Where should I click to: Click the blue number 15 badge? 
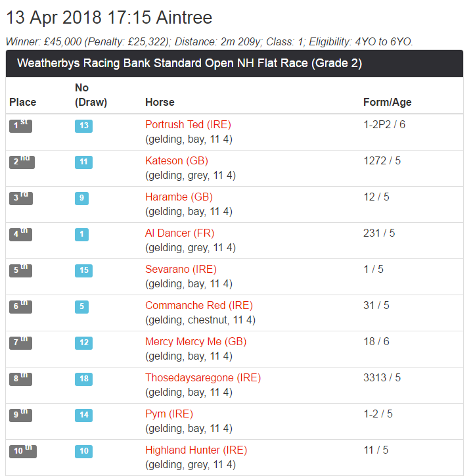point(83,270)
